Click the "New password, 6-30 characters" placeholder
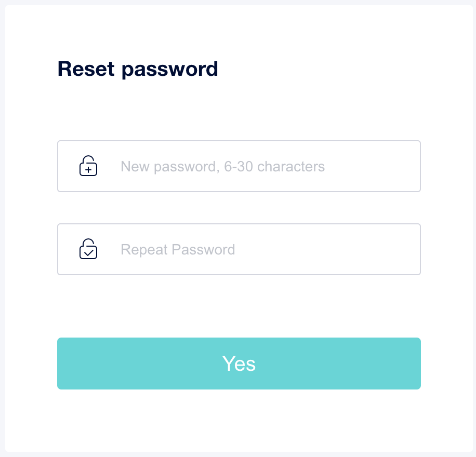476x457 pixels. [x=222, y=167]
